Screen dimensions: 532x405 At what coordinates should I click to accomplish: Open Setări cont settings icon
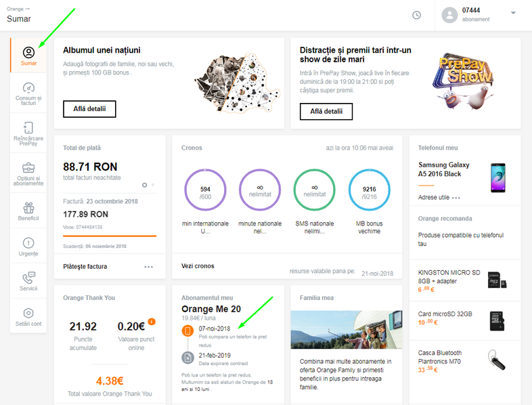(28, 314)
